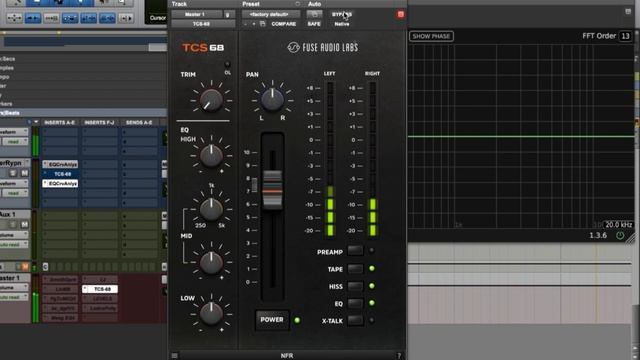Screen dimensions: 640x360
Task: Click the blue toolbar icon nearest Cursor
Action: click(107, 18)
